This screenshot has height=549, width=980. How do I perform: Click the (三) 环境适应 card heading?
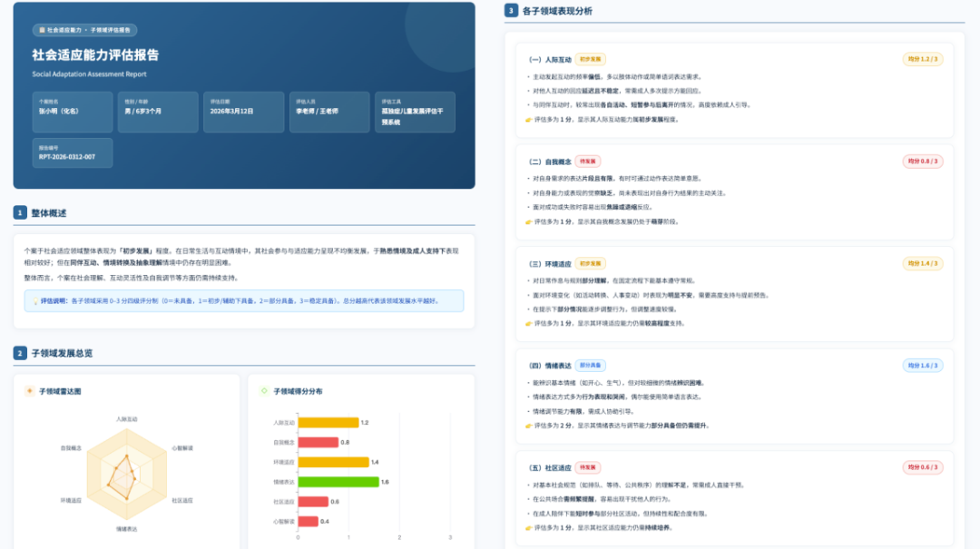pyautogui.click(x=550, y=264)
